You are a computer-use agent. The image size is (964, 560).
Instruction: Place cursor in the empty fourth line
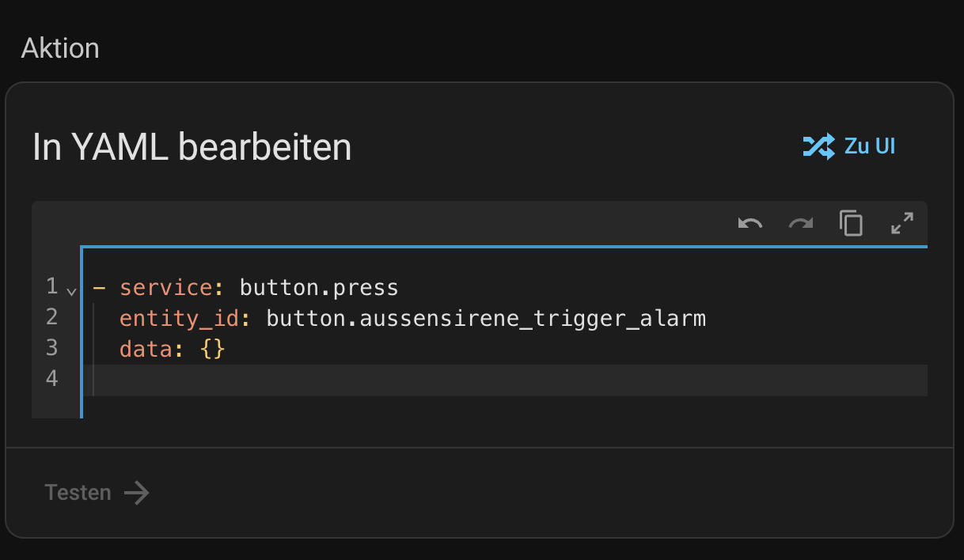pyautogui.click(x=475, y=380)
